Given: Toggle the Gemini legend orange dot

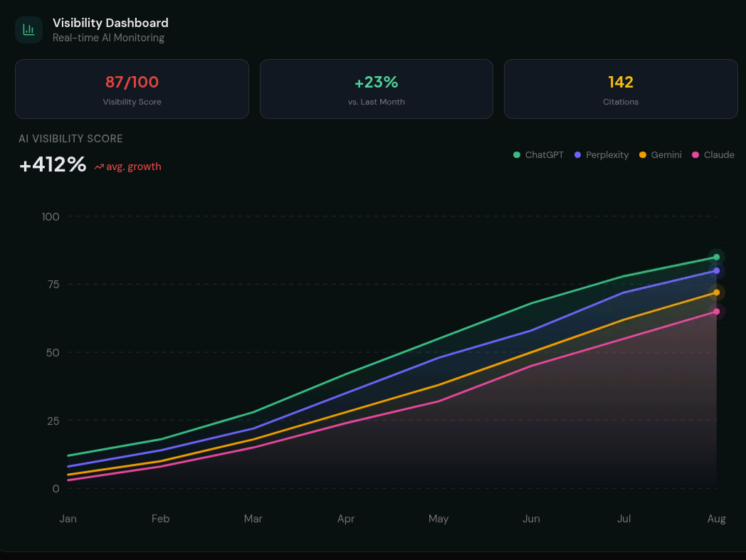Looking at the screenshot, I should pos(643,154).
